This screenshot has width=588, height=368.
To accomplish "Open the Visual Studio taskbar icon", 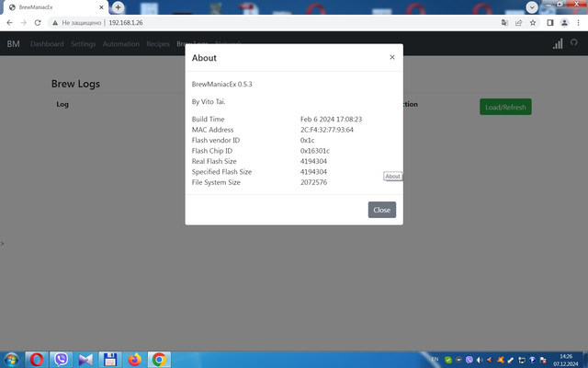I will pos(85,360).
